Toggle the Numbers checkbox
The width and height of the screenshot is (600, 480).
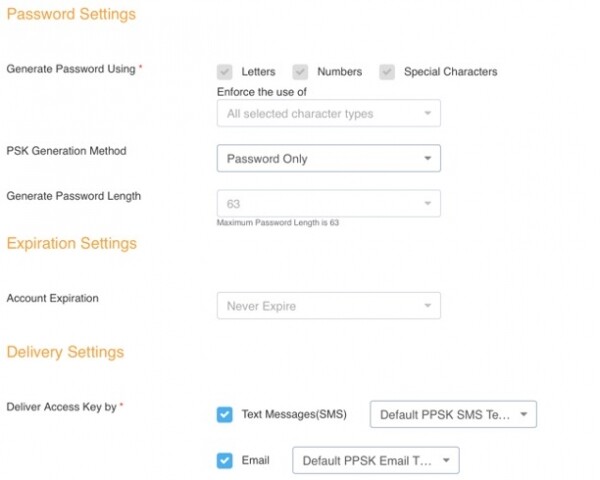coord(300,72)
